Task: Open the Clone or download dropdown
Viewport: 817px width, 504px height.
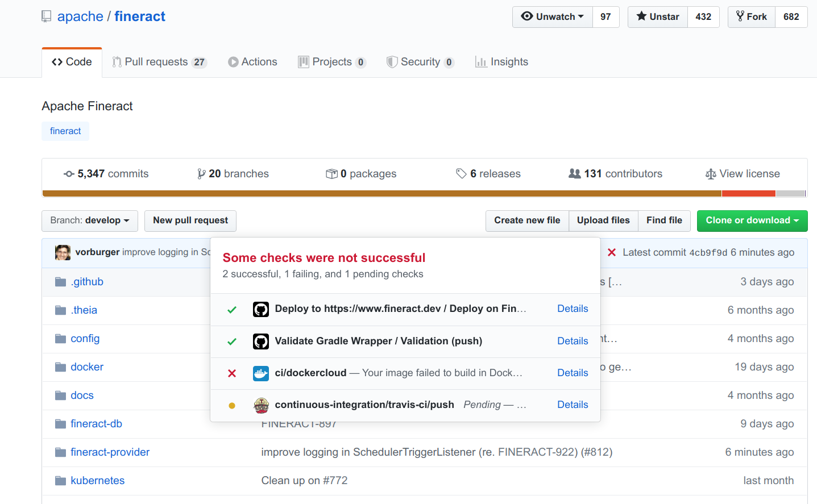Action: (x=752, y=221)
